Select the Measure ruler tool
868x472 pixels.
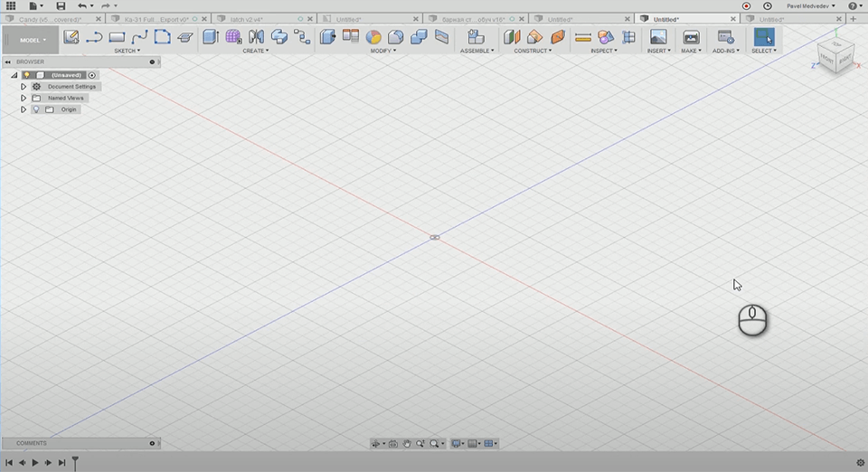pos(583,37)
